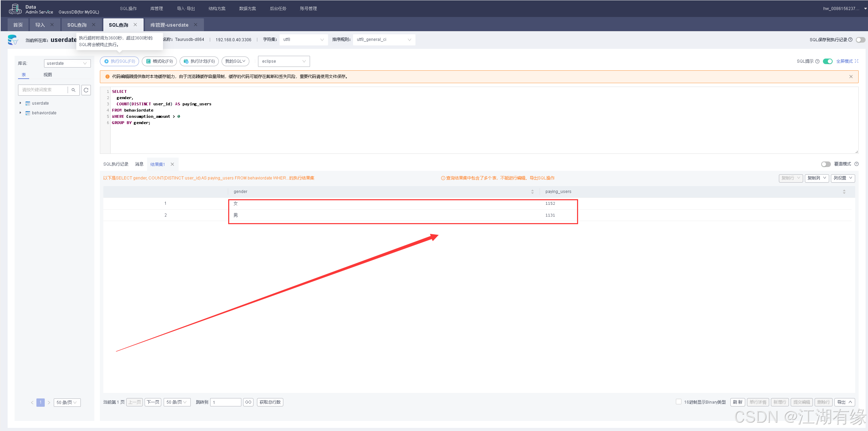Click the magnifier search icon in sidebar

tap(74, 90)
